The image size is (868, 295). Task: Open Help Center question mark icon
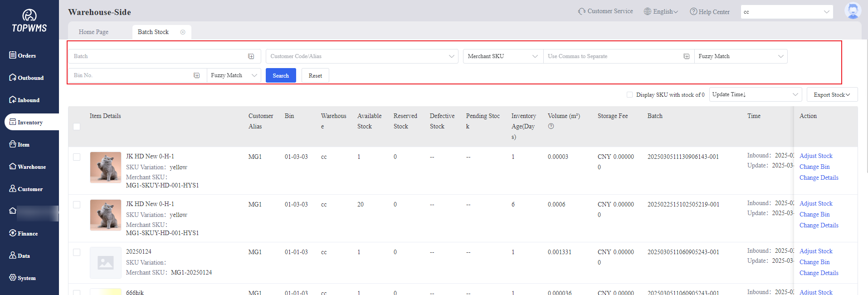693,11
